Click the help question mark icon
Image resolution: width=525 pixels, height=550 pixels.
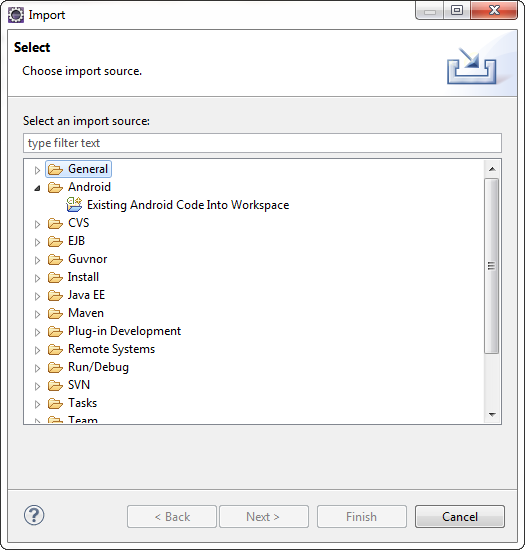tap(34, 515)
